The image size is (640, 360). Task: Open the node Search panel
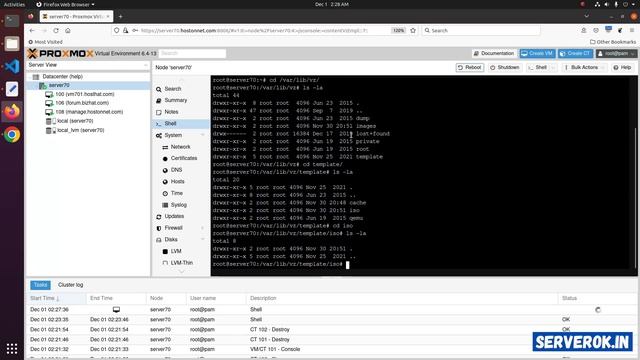pyautogui.click(x=173, y=89)
